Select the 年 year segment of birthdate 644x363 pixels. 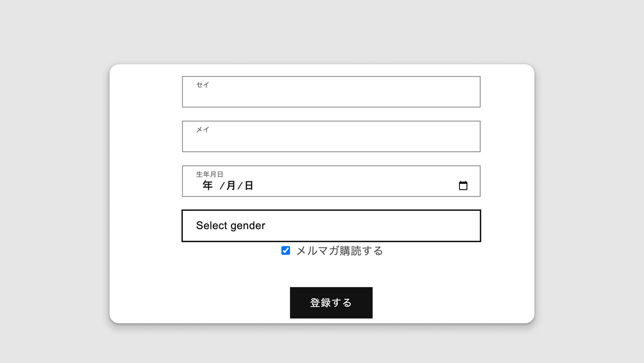[208, 185]
